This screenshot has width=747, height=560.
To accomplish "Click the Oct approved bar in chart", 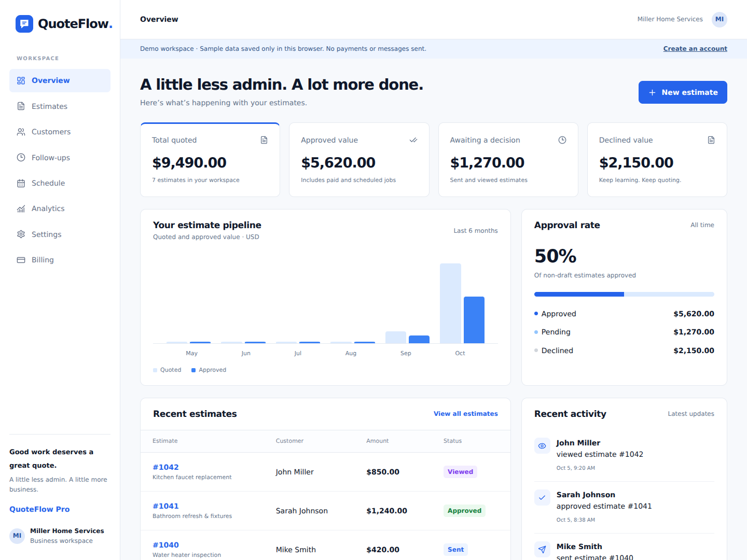I will pyautogui.click(x=474, y=320).
